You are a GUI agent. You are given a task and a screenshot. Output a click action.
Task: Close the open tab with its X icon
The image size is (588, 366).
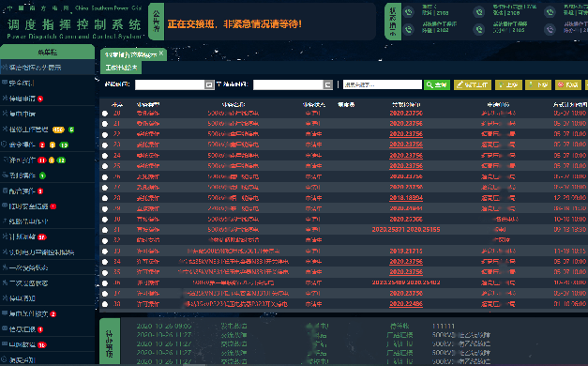click(x=161, y=53)
